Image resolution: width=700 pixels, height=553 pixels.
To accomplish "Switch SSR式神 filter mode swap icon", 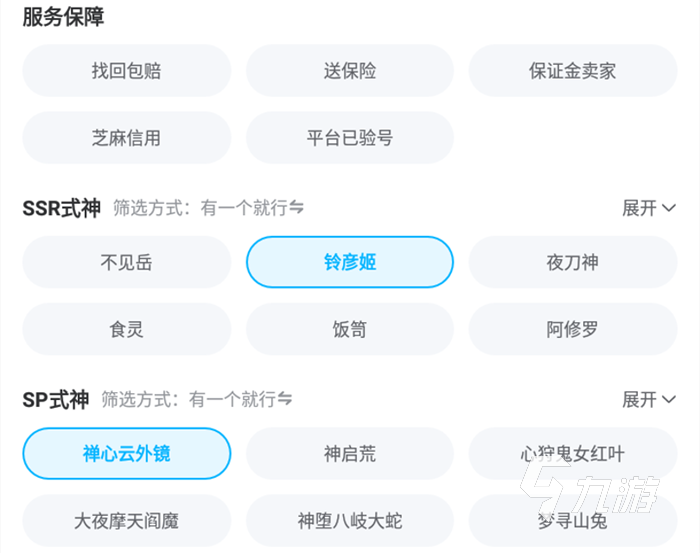I will coord(296,208).
